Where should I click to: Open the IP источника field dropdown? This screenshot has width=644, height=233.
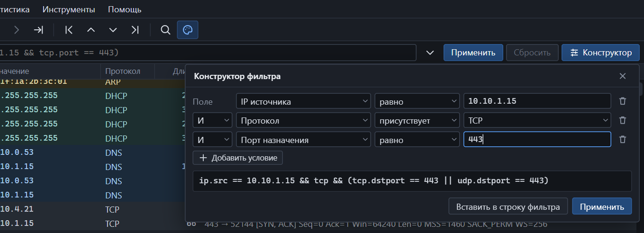tap(303, 101)
